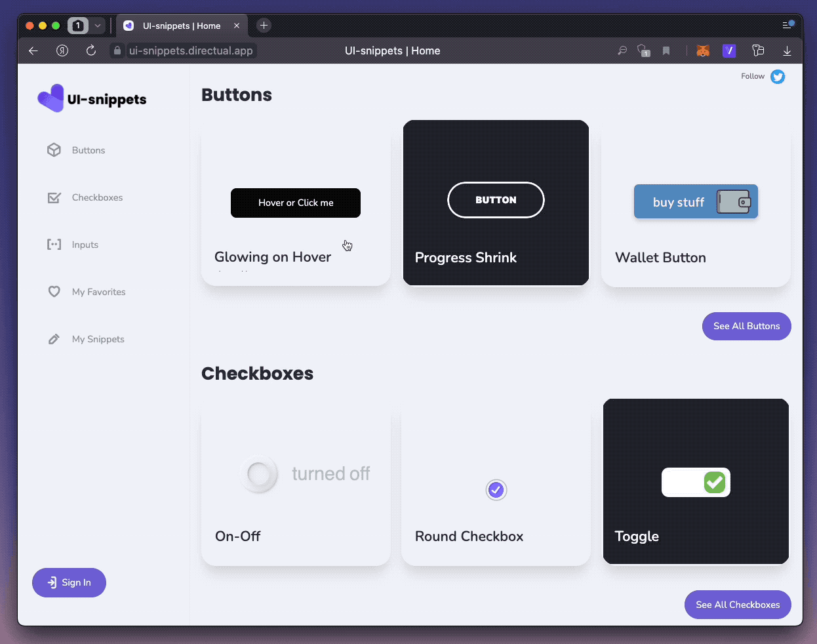The height and width of the screenshot is (644, 817).
Task: Expand the tab group dropdown arrow
Action: (x=97, y=26)
